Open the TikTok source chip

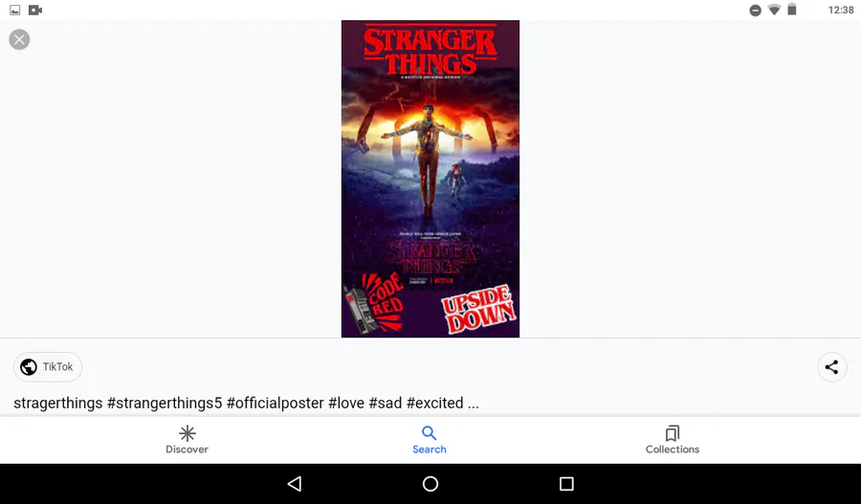tap(48, 366)
